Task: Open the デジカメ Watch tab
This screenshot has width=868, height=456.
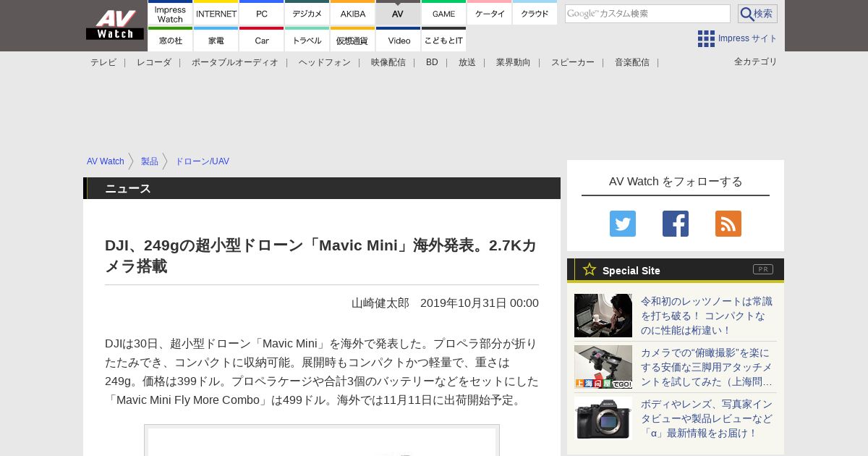Action: tap(307, 13)
